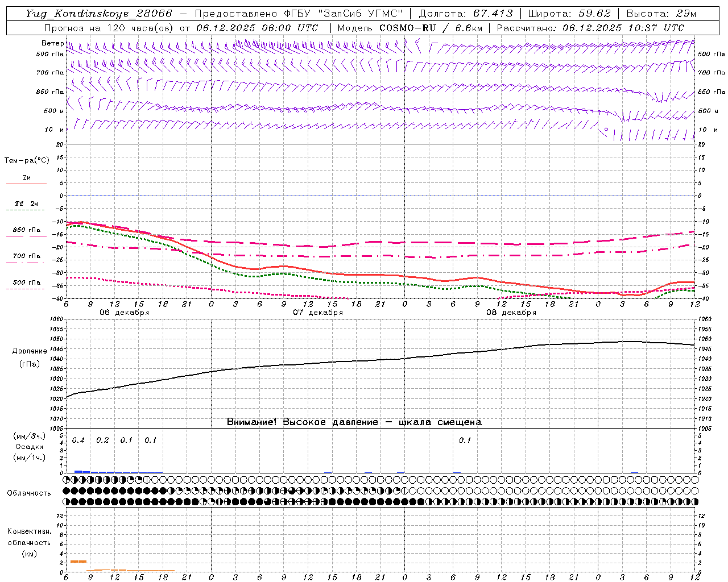Select the date label 06 декабря
The height and width of the screenshot is (582, 728).
click(125, 313)
